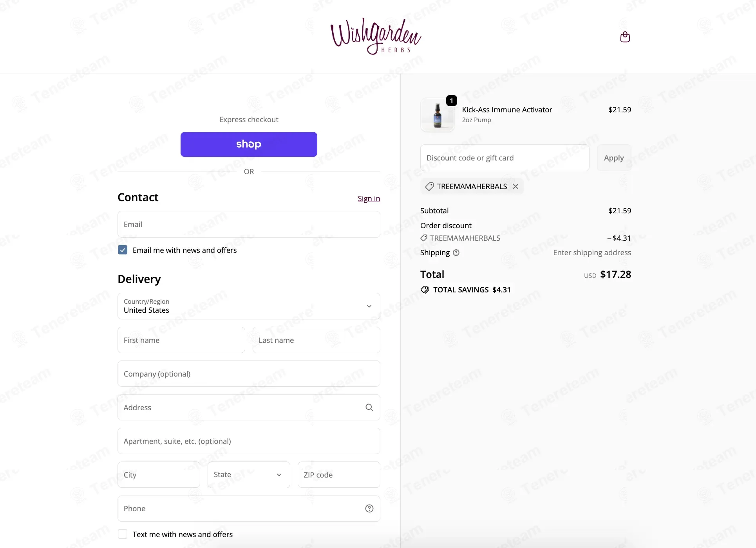The width and height of the screenshot is (756, 548).
Task: Enable Text me with news and offers
Action: point(123,534)
